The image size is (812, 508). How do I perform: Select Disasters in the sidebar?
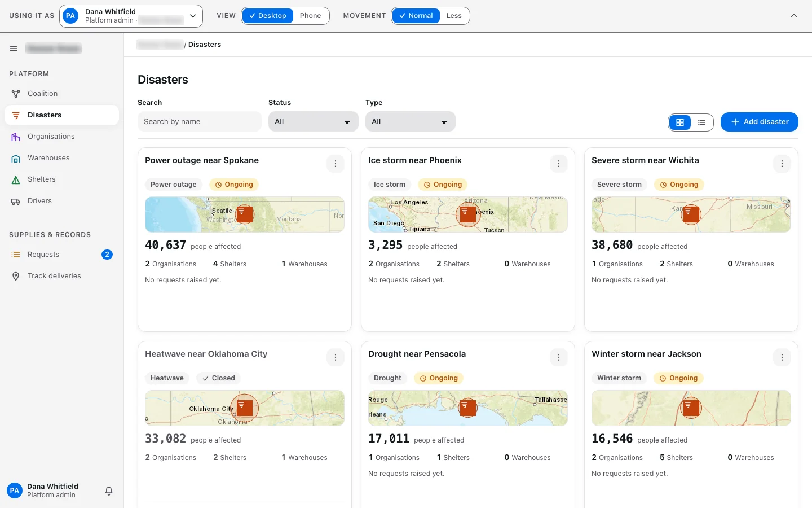point(61,115)
